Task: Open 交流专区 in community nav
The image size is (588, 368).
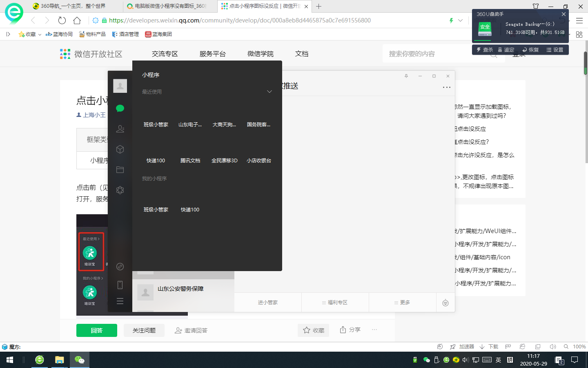Action: click(165, 54)
